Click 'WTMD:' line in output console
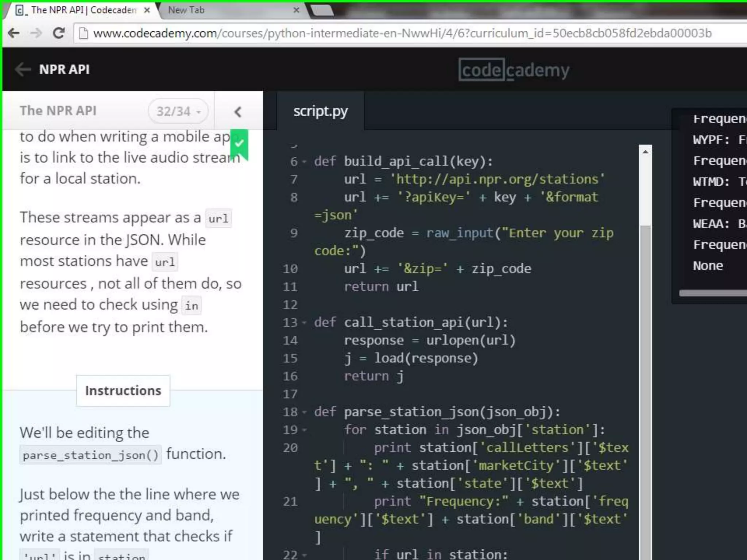 click(x=719, y=181)
